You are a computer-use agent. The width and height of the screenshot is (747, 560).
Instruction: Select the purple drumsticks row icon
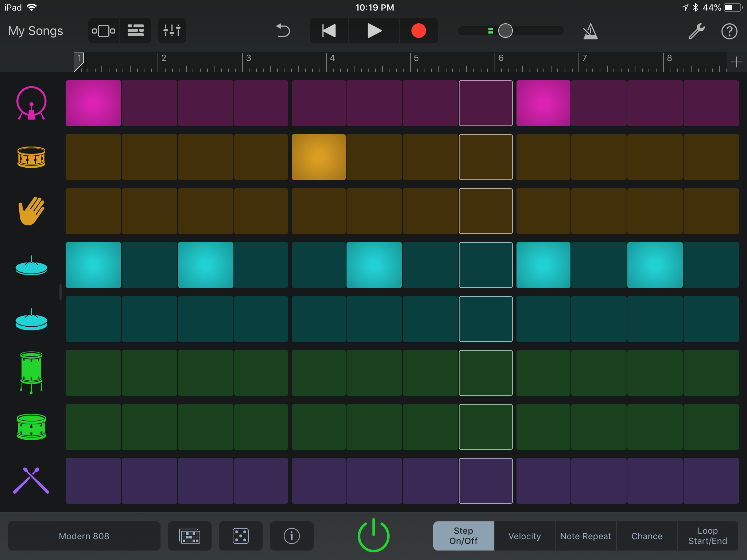31,481
